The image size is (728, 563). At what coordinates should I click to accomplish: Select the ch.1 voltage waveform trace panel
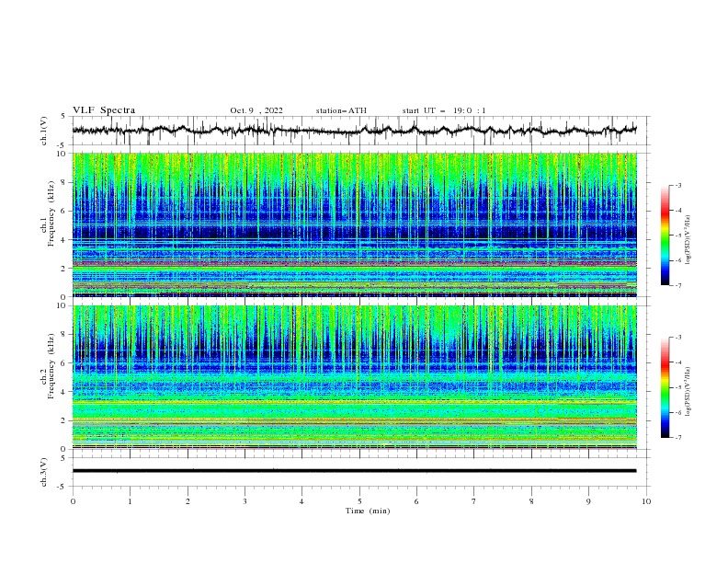pyautogui.click(x=361, y=131)
